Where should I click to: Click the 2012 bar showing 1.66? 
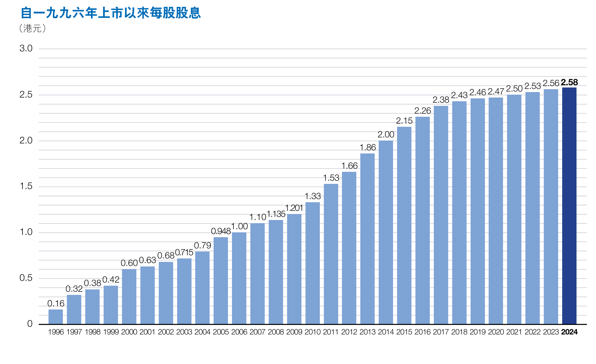click(x=349, y=248)
